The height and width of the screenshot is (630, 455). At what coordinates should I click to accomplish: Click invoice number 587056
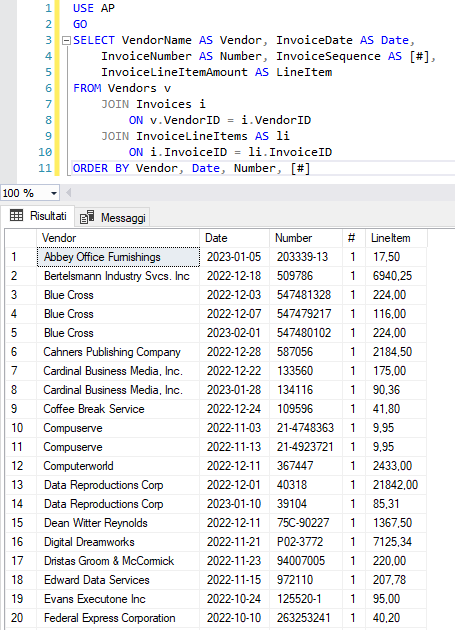click(305, 352)
